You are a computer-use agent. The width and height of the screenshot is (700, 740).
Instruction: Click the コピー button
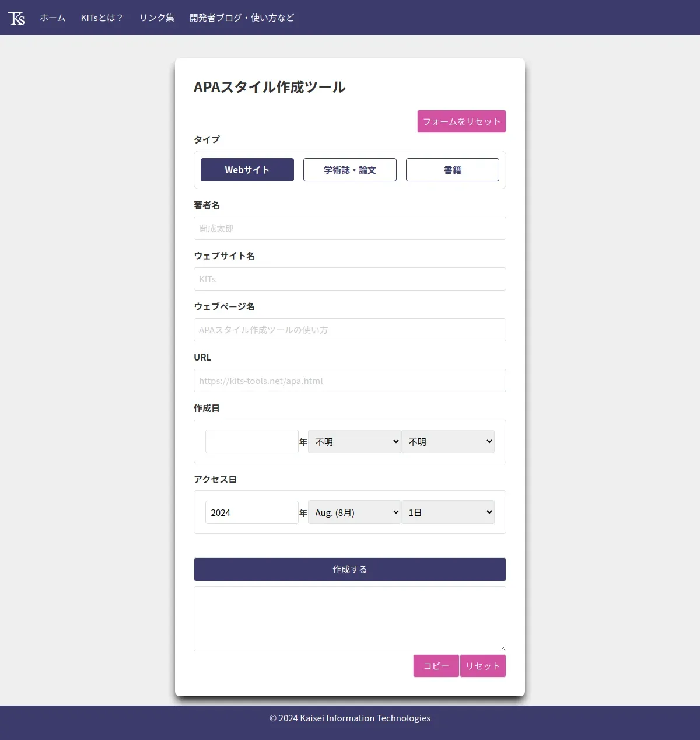click(x=436, y=666)
